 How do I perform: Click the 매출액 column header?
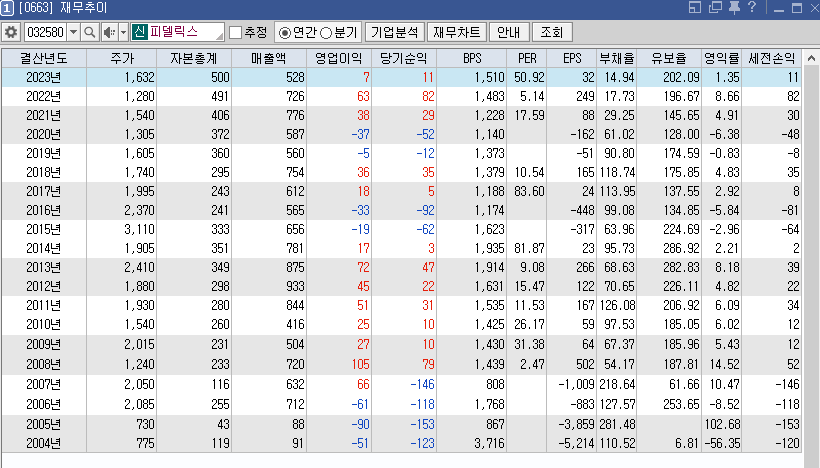point(269,58)
